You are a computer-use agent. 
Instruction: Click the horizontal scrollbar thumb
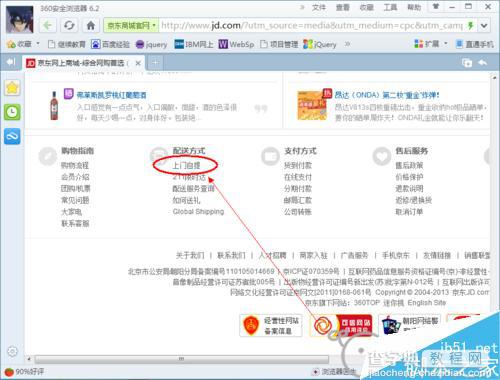(x=182, y=359)
